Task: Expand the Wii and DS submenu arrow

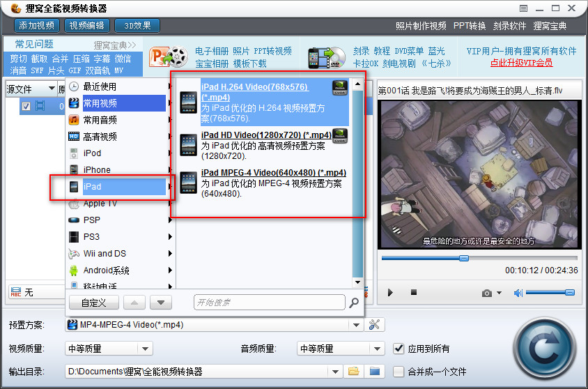Action: pyautogui.click(x=170, y=254)
